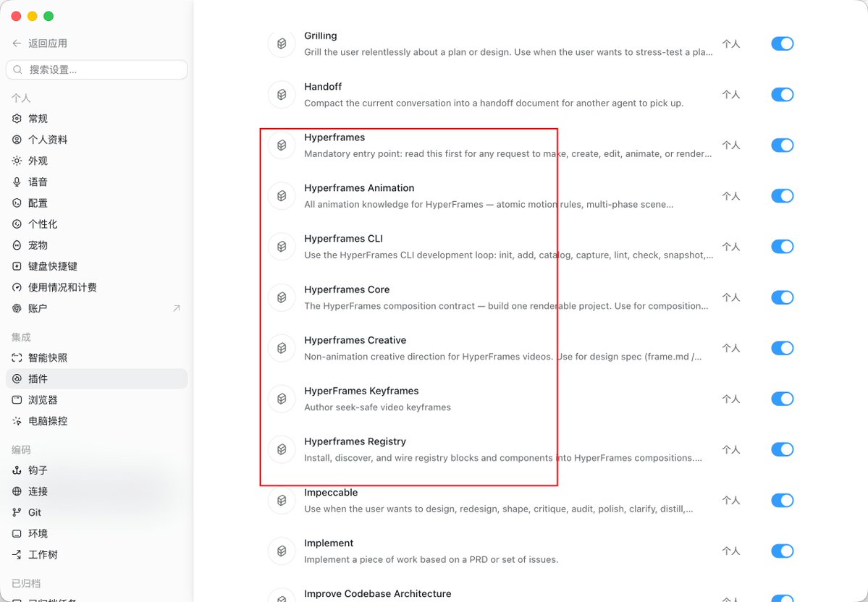This screenshot has height=602, width=868.
Task: Click the Hyperframes CLI skill cube icon
Action: point(282,247)
